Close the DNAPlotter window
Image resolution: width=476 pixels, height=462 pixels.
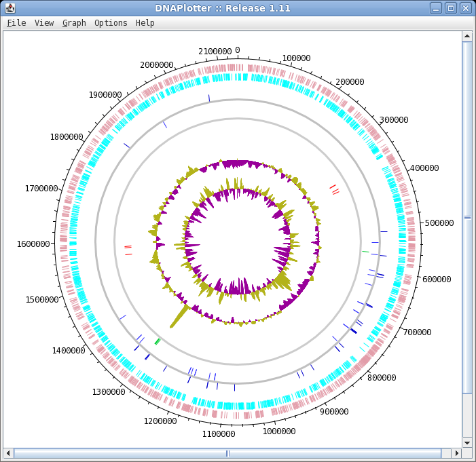click(x=465, y=8)
